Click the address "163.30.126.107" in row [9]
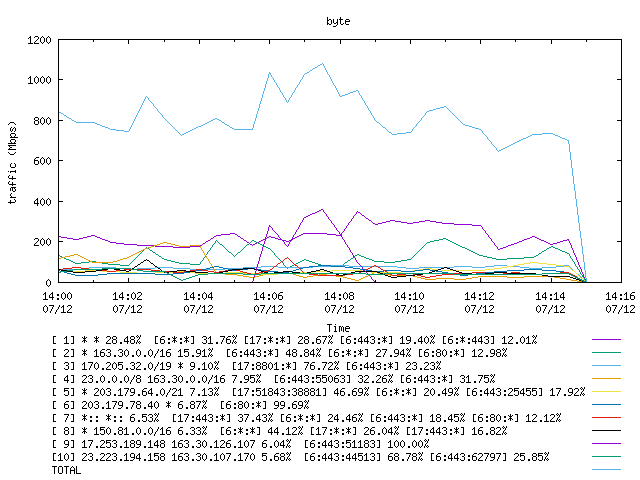Image resolution: width=640 pixels, height=480 pixels. click(213, 444)
